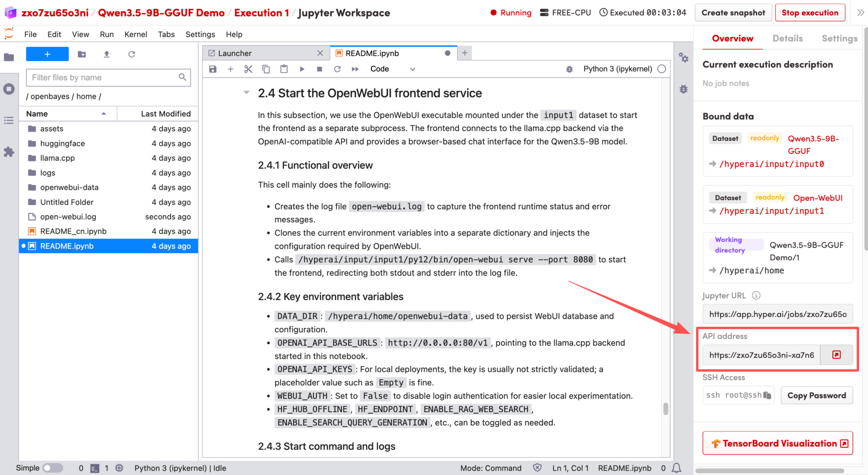868x475 pixels.
Task: Toggle Simple interface mode switch
Action: (53, 468)
